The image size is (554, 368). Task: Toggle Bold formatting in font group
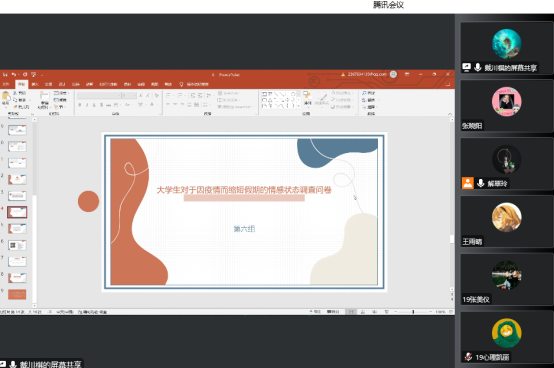pos(80,105)
